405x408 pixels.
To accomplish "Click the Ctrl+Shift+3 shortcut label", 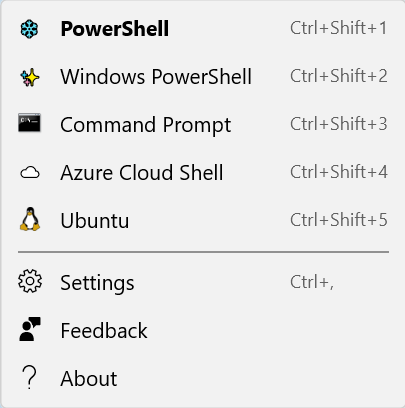I will point(339,124).
